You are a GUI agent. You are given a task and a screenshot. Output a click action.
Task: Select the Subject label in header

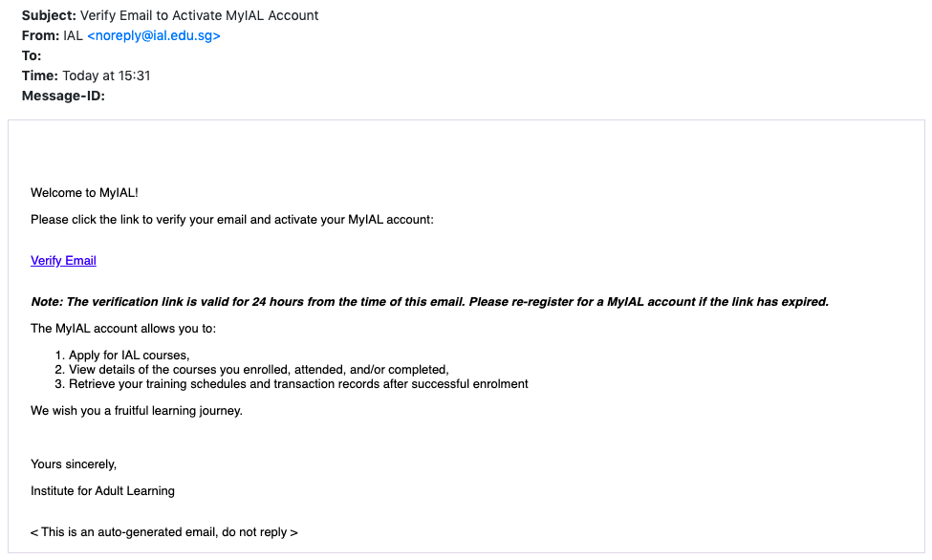point(49,15)
